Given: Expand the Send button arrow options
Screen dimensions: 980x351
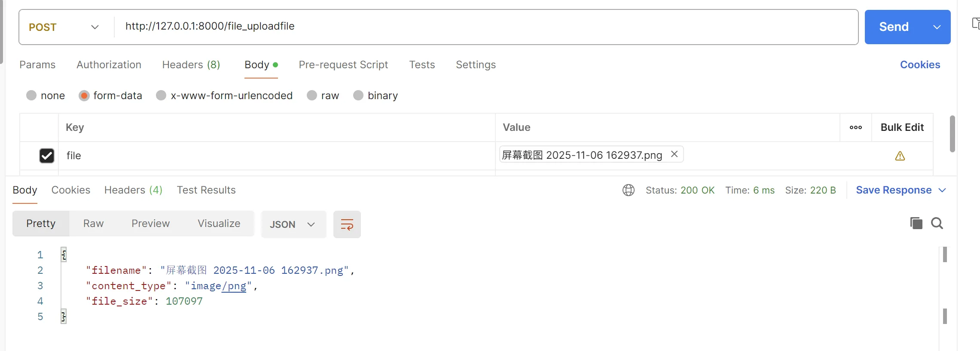Looking at the screenshot, I should [x=937, y=27].
